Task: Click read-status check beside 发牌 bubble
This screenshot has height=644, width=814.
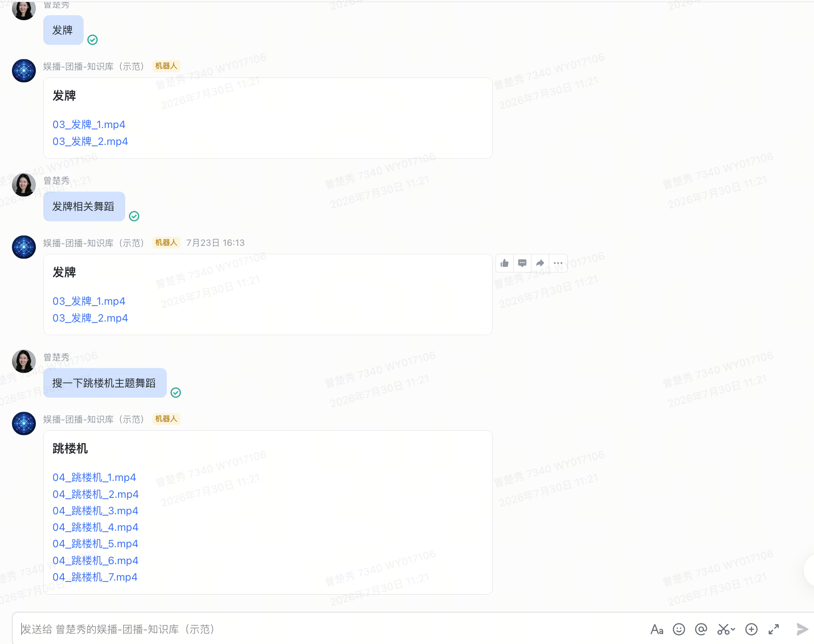Action: click(93, 40)
